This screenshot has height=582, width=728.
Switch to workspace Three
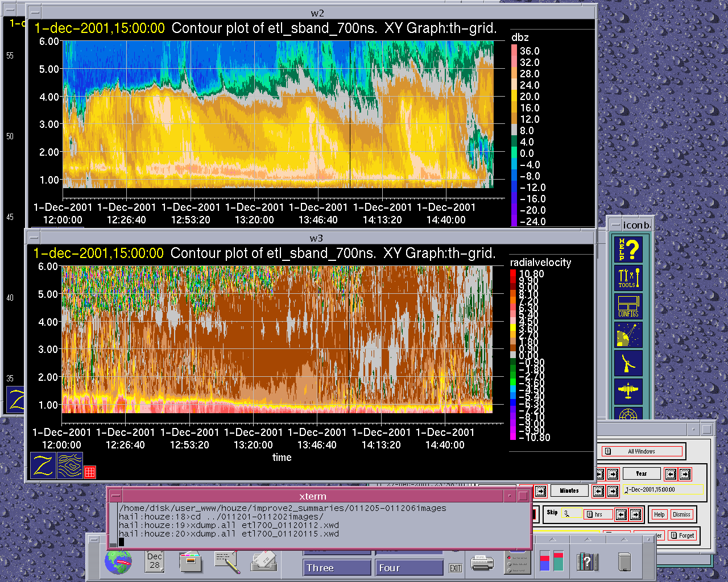(x=337, y=568)
